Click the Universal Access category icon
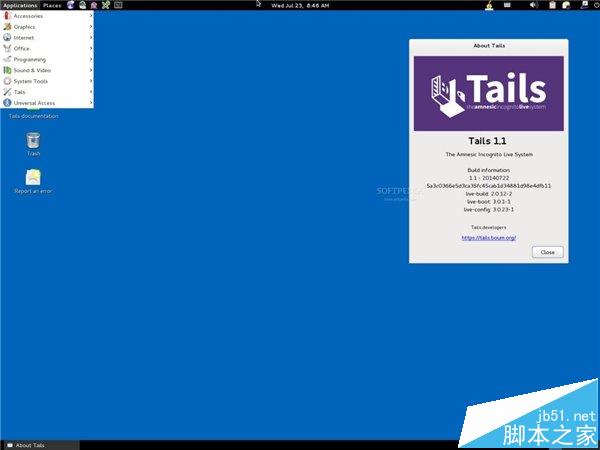Viewport: 600px width, 450px height. point(7,103)
